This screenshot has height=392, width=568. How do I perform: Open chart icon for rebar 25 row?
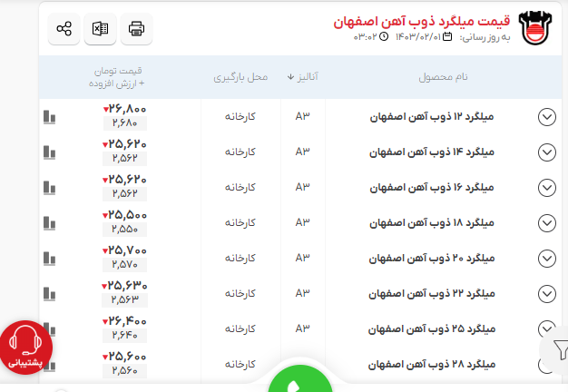(50, 328)
